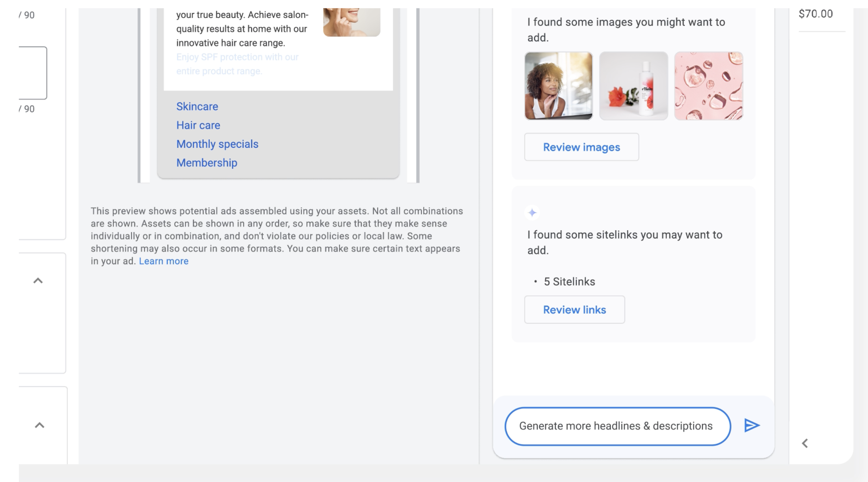Click the 'Membership' sitelink navigation item
Screen dimensions: 868x482
(207, 162)
